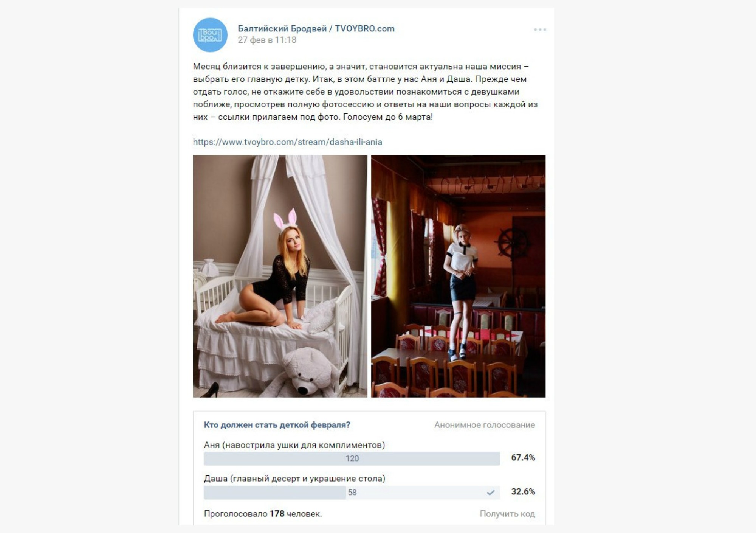The width and height of the screenshot is (756, 533).
Task: Click the Аня result bar showing 120
Action: (x=352, y=458)
